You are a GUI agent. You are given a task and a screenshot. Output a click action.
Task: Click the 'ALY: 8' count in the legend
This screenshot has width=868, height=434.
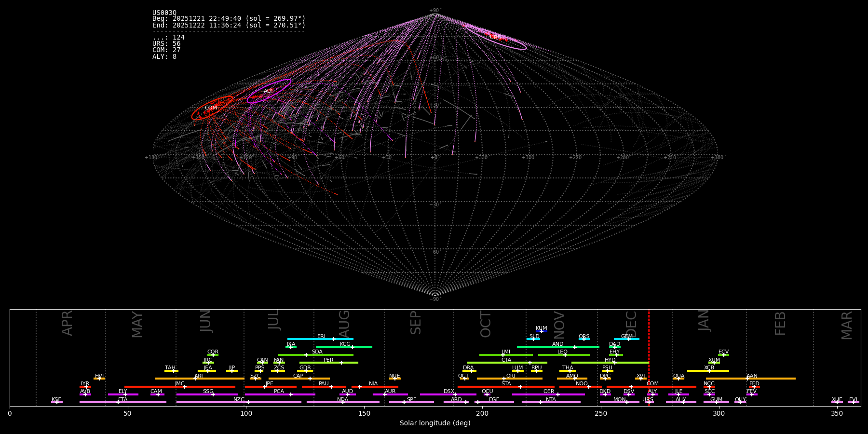click(x=164, y=57)
